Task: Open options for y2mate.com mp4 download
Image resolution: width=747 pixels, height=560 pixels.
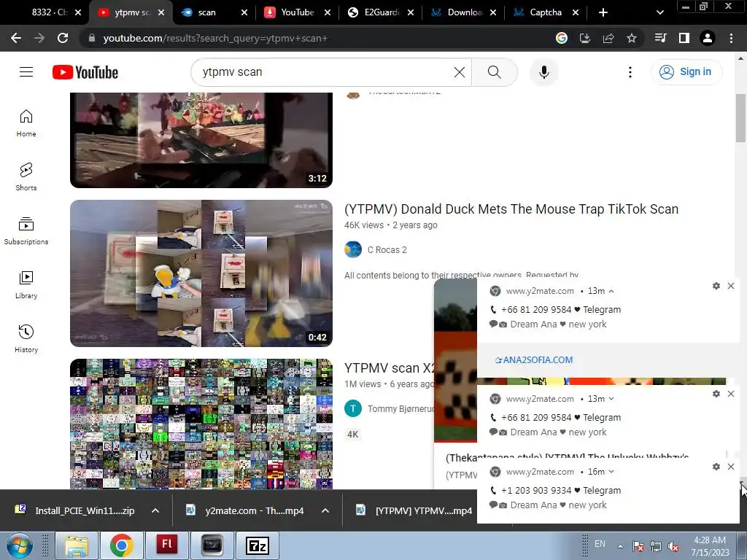Action: point(325,510)
